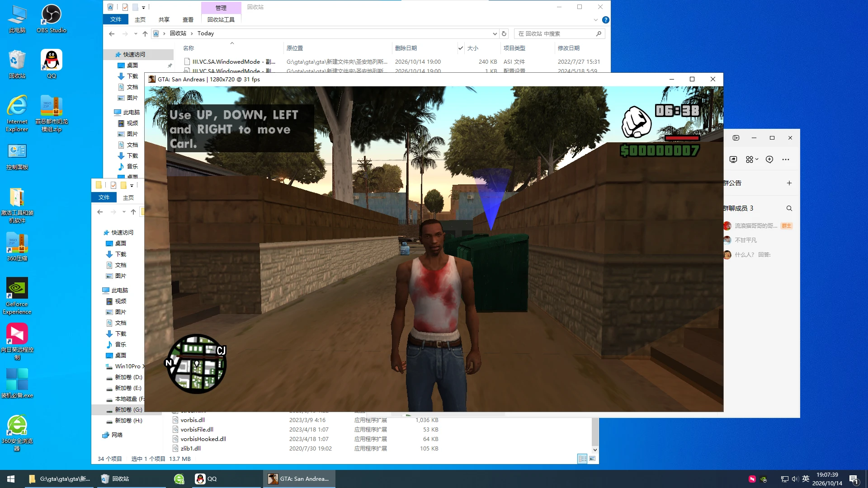Sort by 名称 column header
Viewport: 868px width, 488px height.
point(189,48)
